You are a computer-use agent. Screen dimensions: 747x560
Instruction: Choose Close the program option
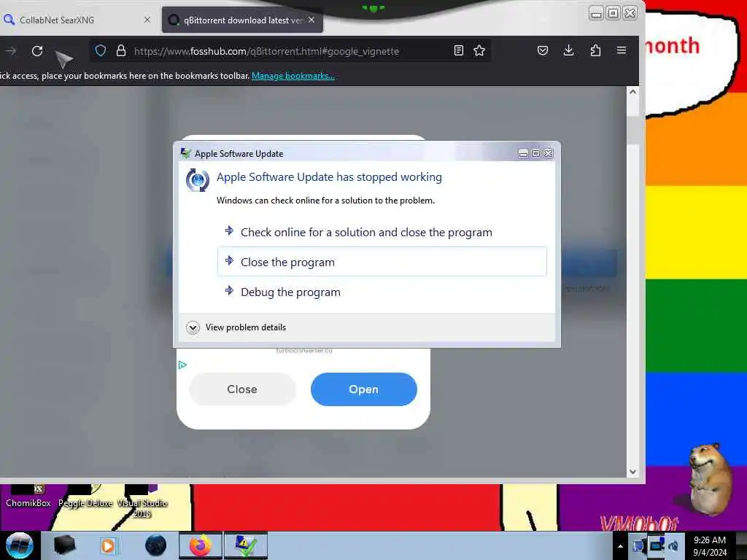tap(382, 262)
